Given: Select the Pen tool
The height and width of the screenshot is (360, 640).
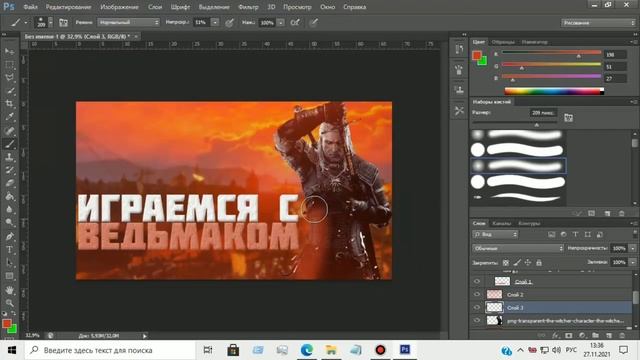Looking at the screenshot, I should [x=9, y=236].
